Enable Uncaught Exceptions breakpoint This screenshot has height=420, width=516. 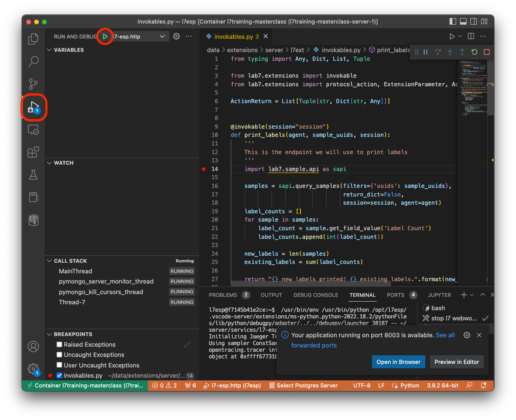[x=59, y=355]
